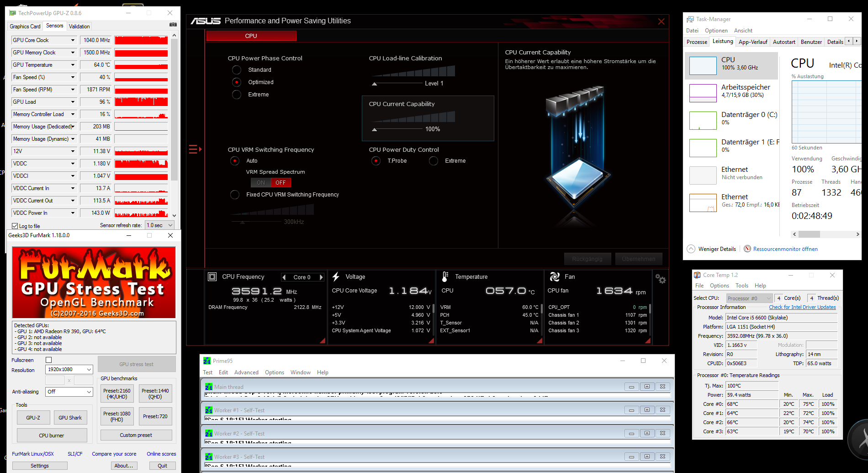The height and width of the screenshot is (473, 868).
Task: Click the Task-Manager title bar icon
Action: click(690, 19)
